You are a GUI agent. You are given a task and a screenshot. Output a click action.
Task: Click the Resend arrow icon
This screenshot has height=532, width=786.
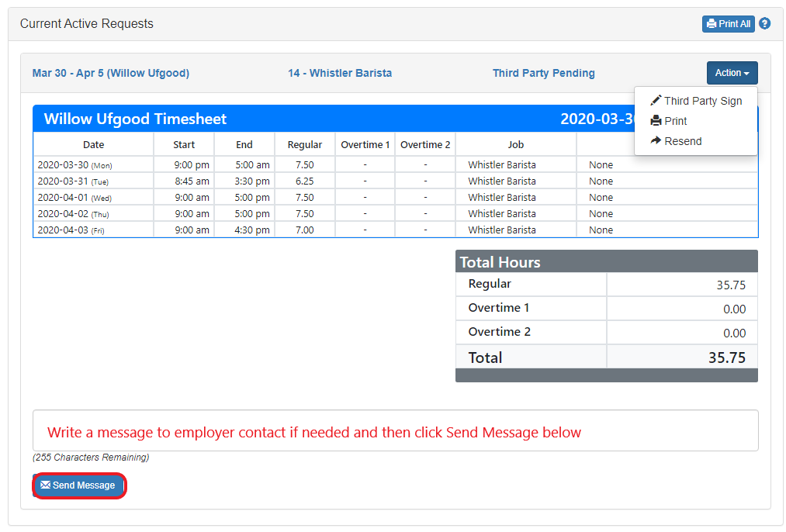tap(656, 141)
